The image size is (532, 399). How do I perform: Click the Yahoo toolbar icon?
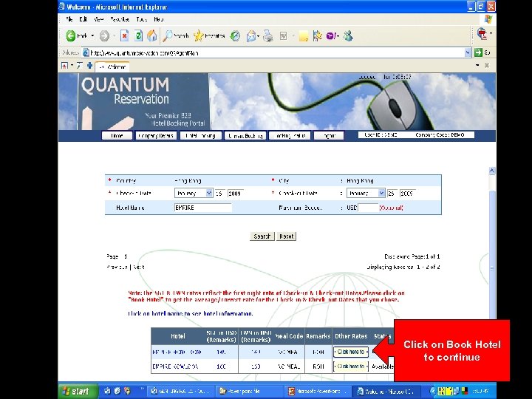tap(331, 35)
